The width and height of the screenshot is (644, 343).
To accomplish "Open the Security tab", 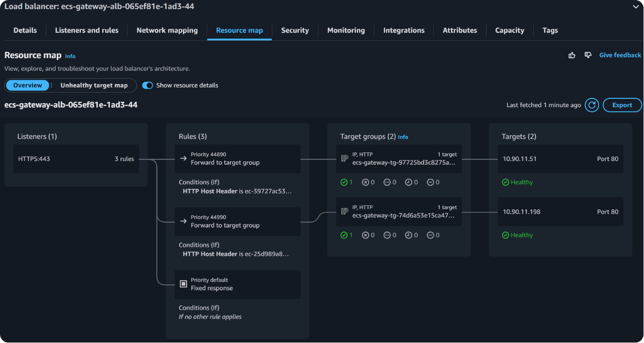I will (295, 30).
